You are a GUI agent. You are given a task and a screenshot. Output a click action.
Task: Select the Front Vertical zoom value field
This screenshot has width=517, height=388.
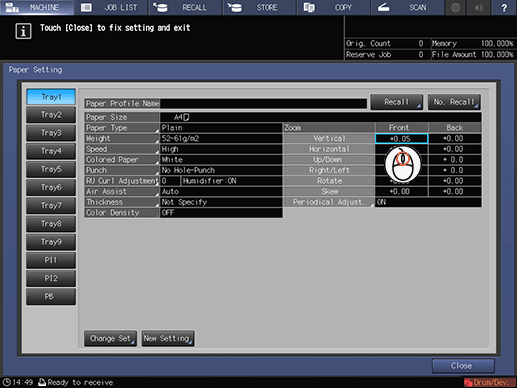[401, 138]
